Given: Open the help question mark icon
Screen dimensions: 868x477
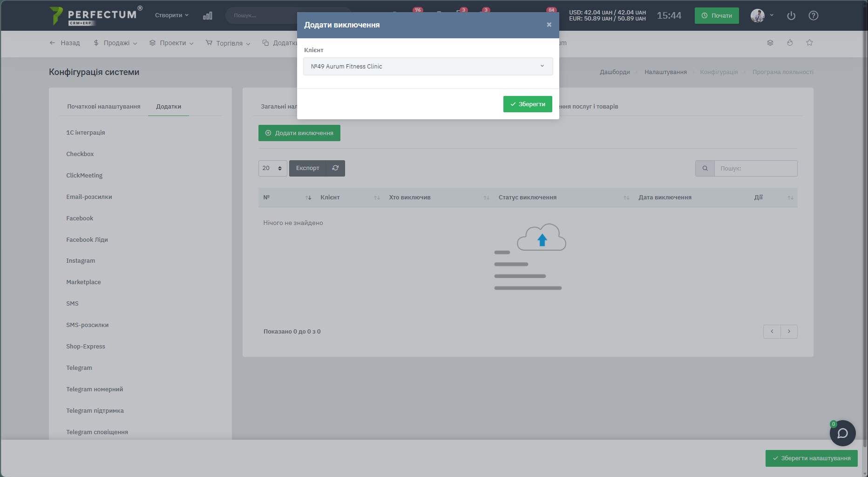Looking at the screenshot, I should point(814,15).
